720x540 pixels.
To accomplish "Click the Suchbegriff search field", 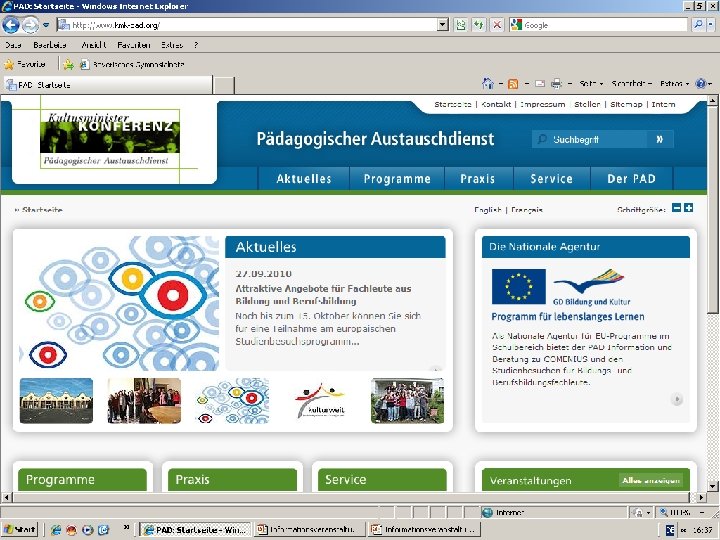I will coord(590,139).
